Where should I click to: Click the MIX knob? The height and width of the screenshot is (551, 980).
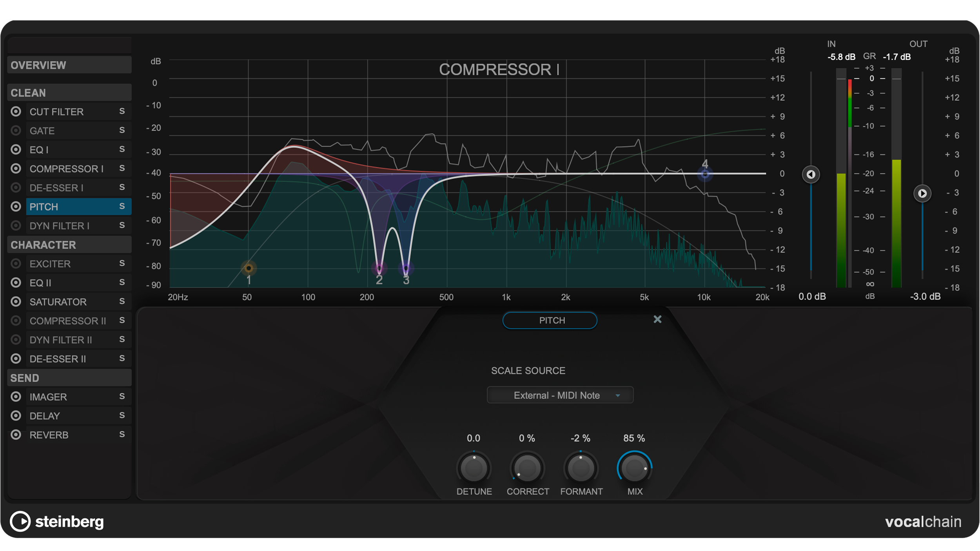coord(634,468)
